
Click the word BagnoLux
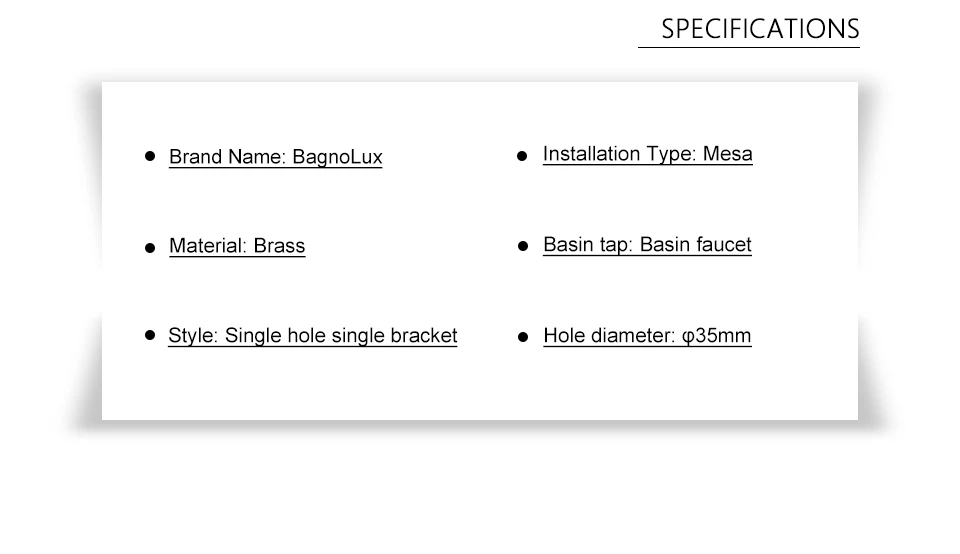[337, 157]
